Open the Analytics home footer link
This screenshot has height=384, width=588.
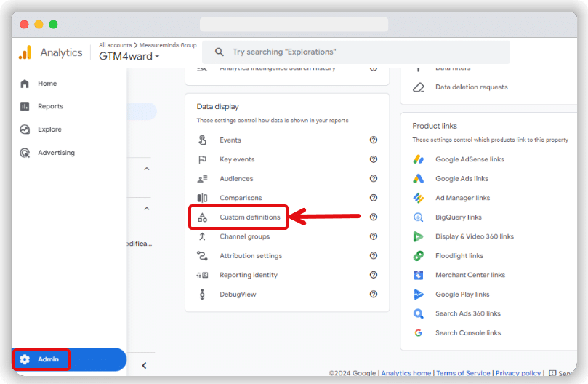406,373
